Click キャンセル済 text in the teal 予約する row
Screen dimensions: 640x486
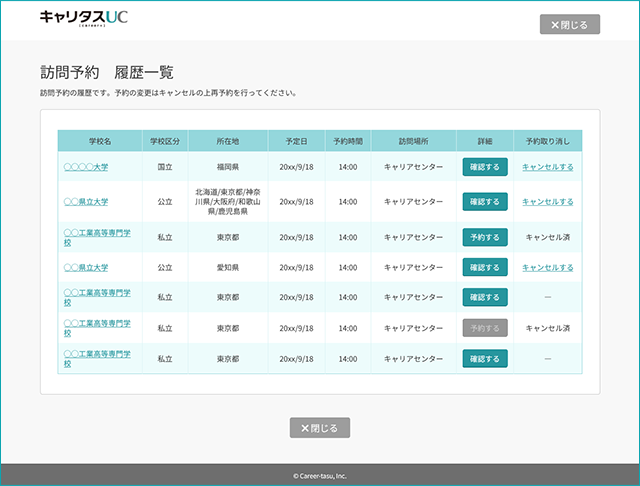pyautogui.click(x=548, y=237)
